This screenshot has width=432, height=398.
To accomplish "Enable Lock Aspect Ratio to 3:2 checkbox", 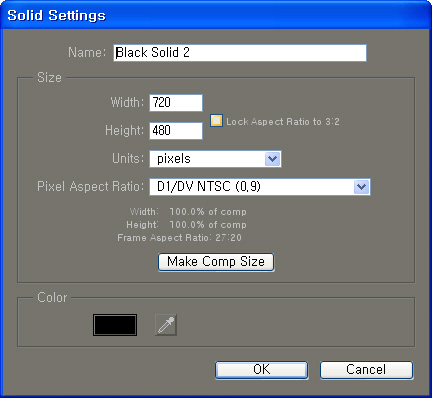I will tap(216, 121).
